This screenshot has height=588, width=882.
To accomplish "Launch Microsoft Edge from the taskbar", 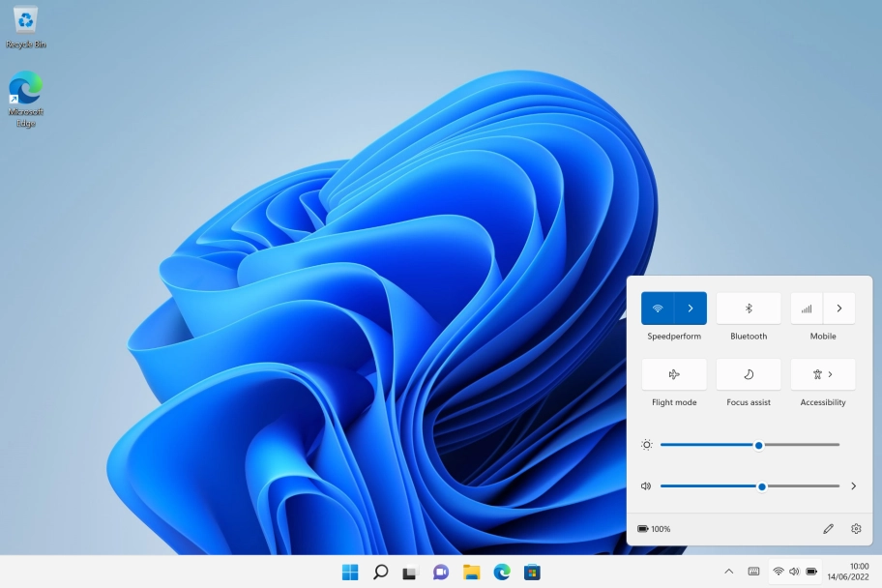I will [500, 572].
